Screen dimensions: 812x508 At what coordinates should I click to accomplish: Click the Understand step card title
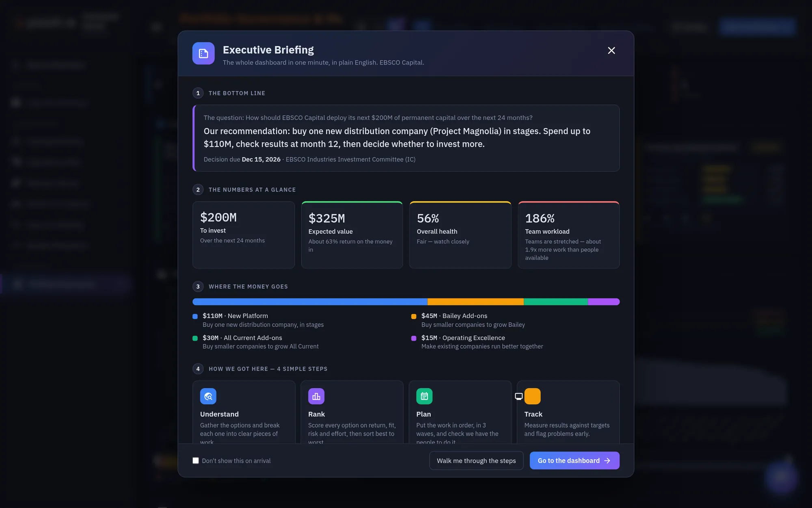(219, 414)
